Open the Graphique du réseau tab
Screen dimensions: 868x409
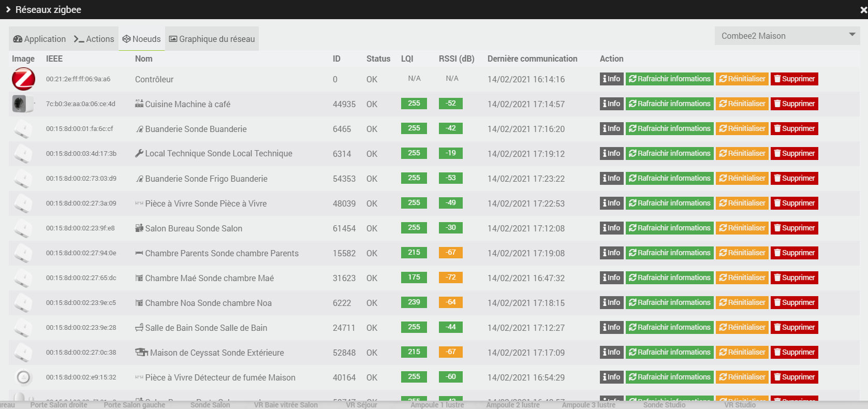212,39
